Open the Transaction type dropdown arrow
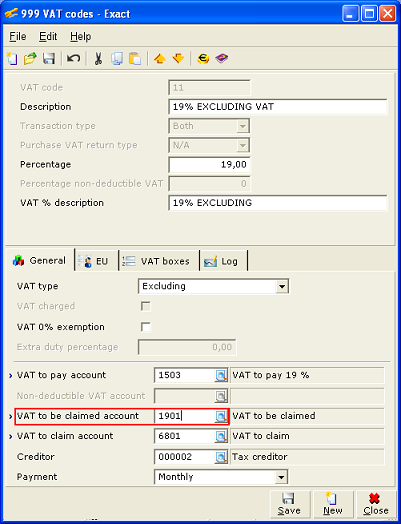 pyautogui.click(x=243, y=126)
